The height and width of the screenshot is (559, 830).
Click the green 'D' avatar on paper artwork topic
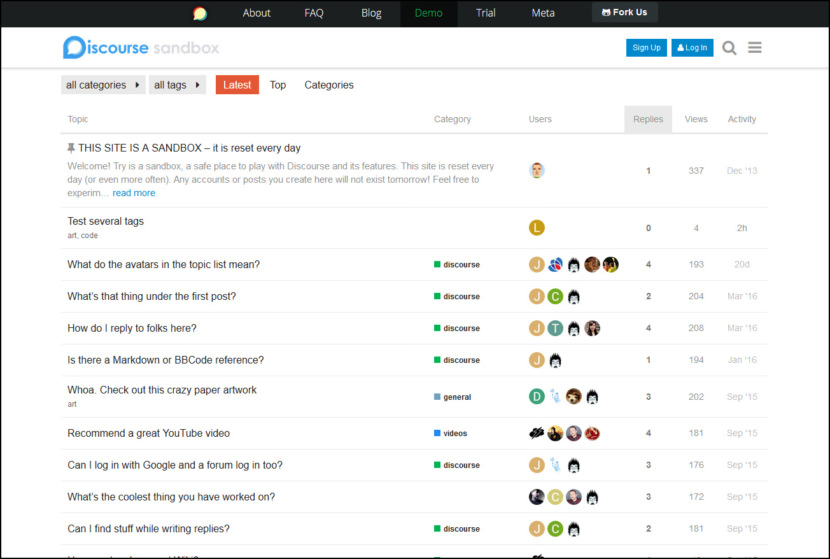coord(537,397)
